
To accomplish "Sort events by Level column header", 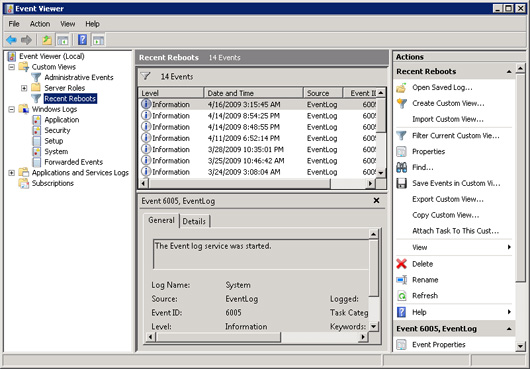I will (x=171, y=93).
